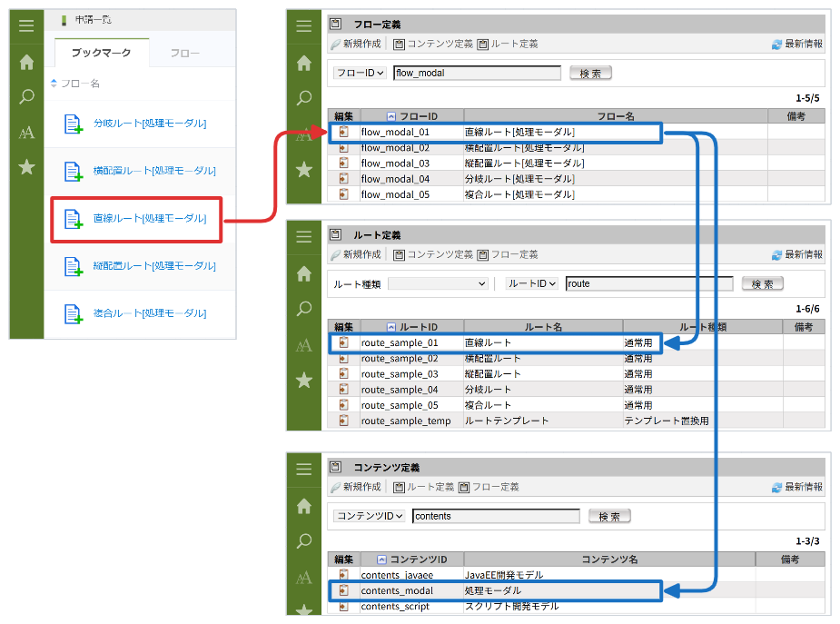Open bookmark 縦配置ルート[処理モーダル]
Screen dimensions: 840x624
click(154, 265)
